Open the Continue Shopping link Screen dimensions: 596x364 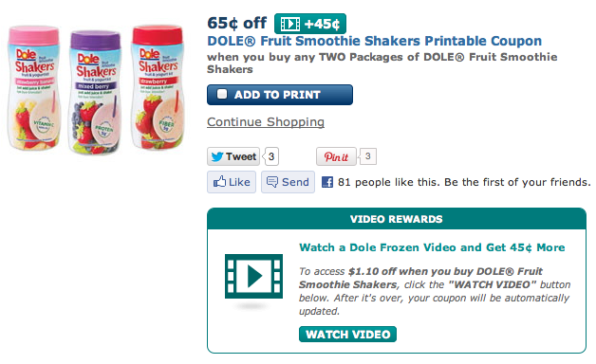pyautogui.click(x=266, y=122)
